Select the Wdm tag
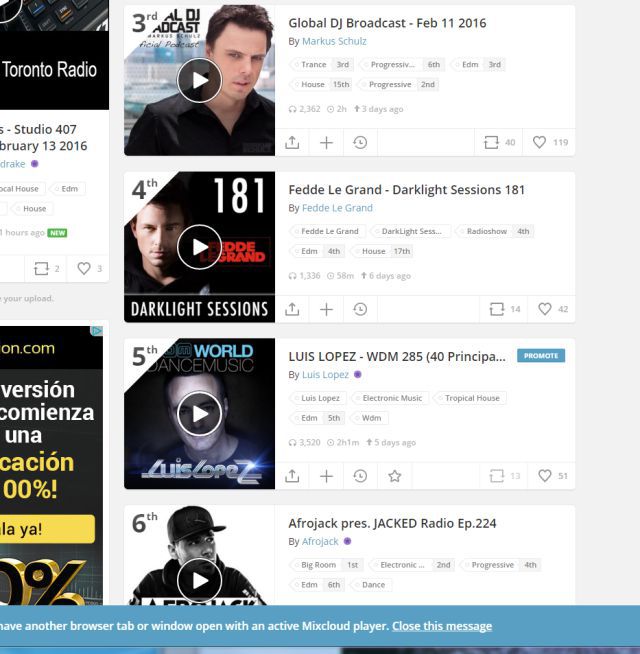Viewport: 640px width, 654px height. click(x=369, y=418)
